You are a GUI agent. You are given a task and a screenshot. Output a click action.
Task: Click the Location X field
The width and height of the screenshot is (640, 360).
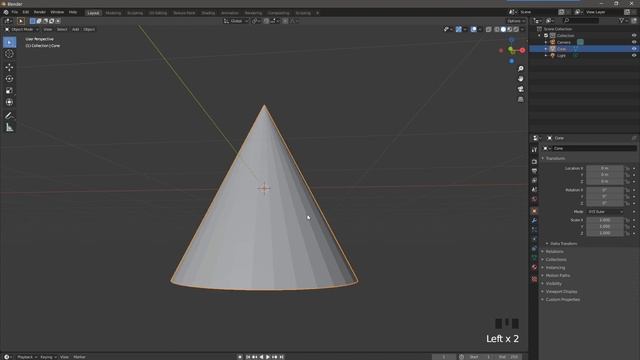(x=605, y=168)
